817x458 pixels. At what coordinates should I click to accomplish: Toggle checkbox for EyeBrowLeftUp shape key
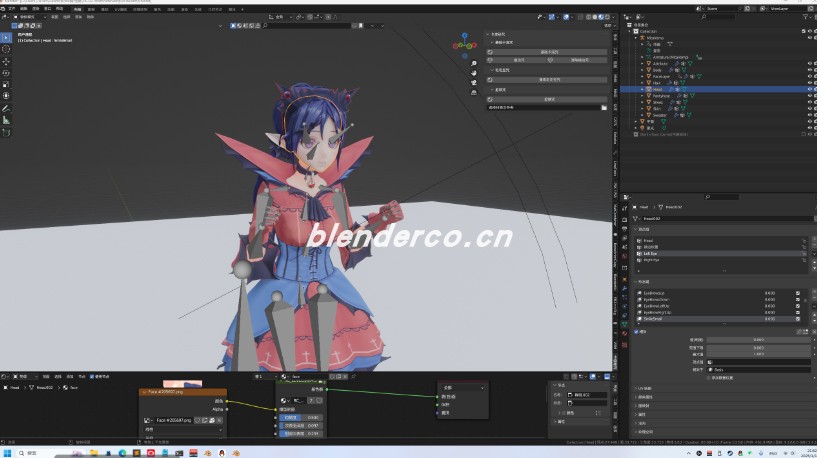coord(797,306)
